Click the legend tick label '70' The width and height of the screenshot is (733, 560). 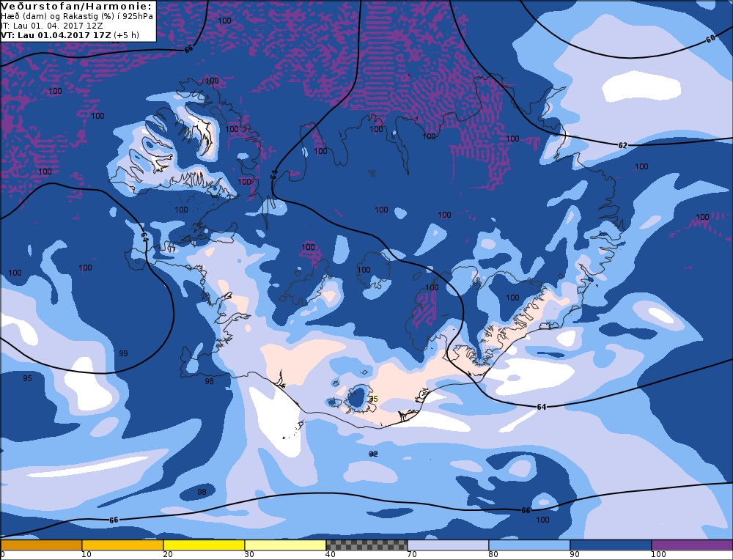412,555
